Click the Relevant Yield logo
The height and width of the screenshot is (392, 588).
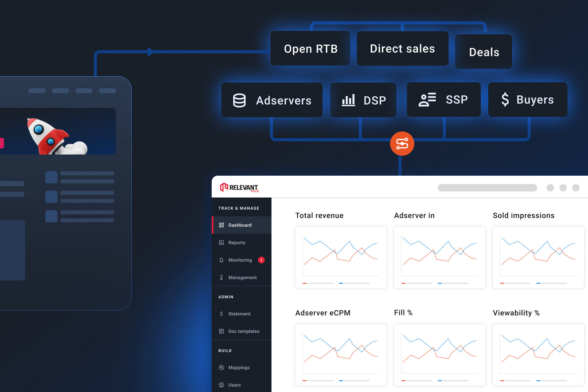pyautogui.click(x=239, y=187)
